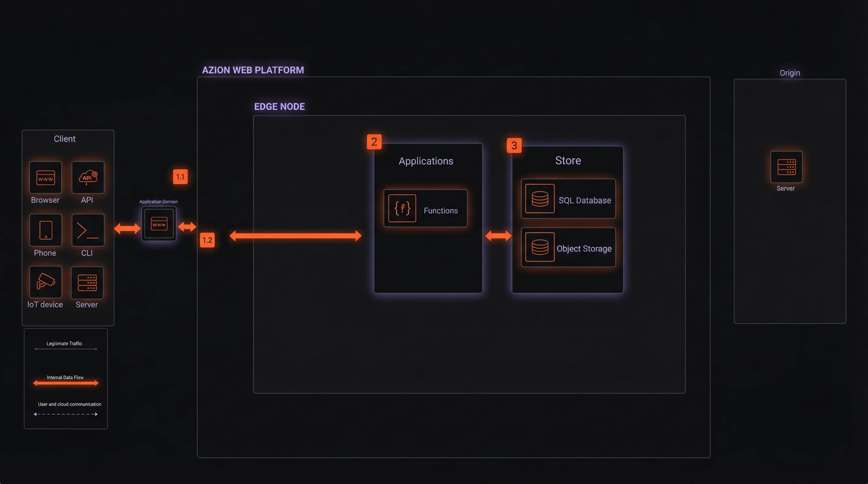This screenshot has height=484, width=868.
Task: Select the IoT device camera icon
Action: click(x=45, y=282)
